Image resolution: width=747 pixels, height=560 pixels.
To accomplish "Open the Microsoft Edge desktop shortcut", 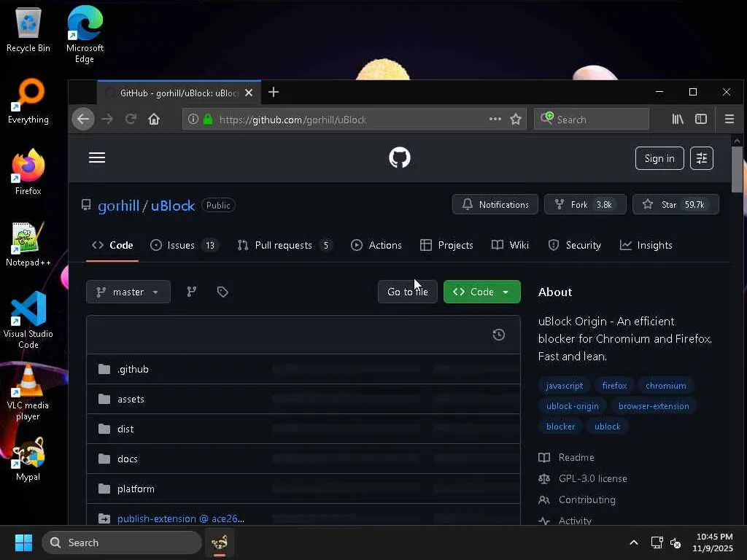I will point(85,34).
